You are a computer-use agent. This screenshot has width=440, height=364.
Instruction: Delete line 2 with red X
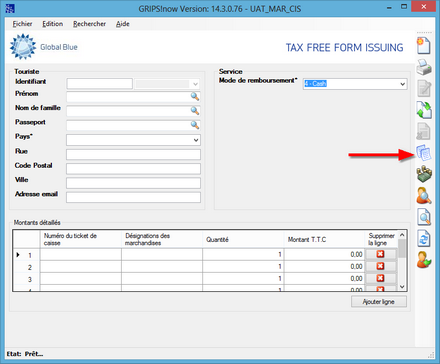[380, 266]
